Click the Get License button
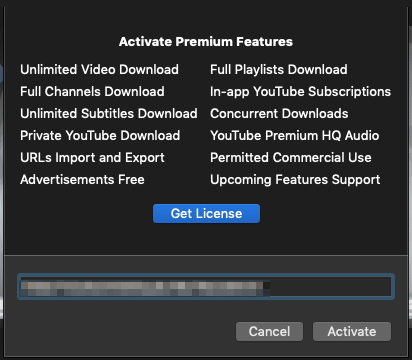The height and width of the screenshot is (360, 412). click(206, 213)
